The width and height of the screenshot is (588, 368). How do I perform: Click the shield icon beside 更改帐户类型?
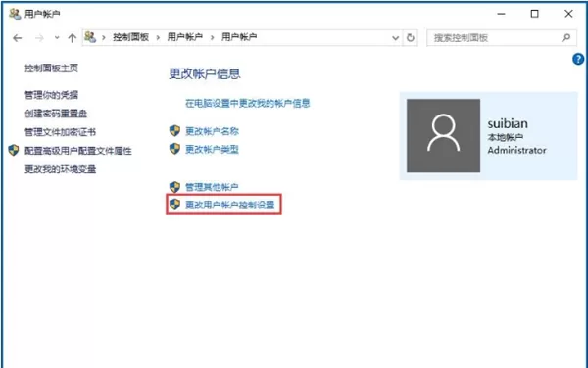point(174,149)
